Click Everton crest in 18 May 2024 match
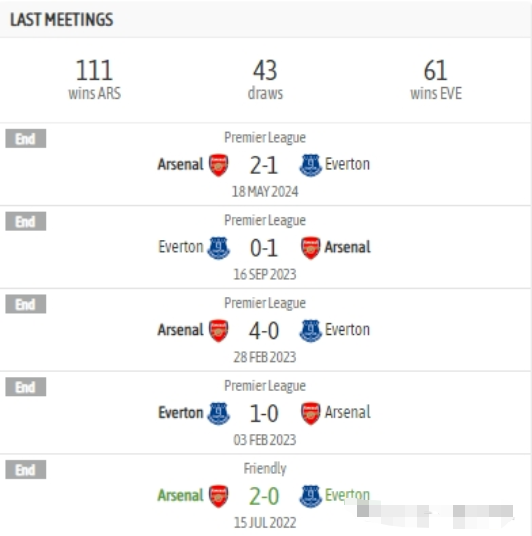The width and height of the screenshot is (532, 536). pos(310,165)
